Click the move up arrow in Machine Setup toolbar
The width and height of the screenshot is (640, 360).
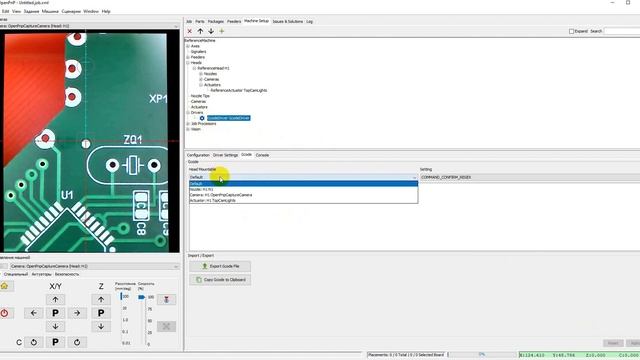tap(200, 31)
